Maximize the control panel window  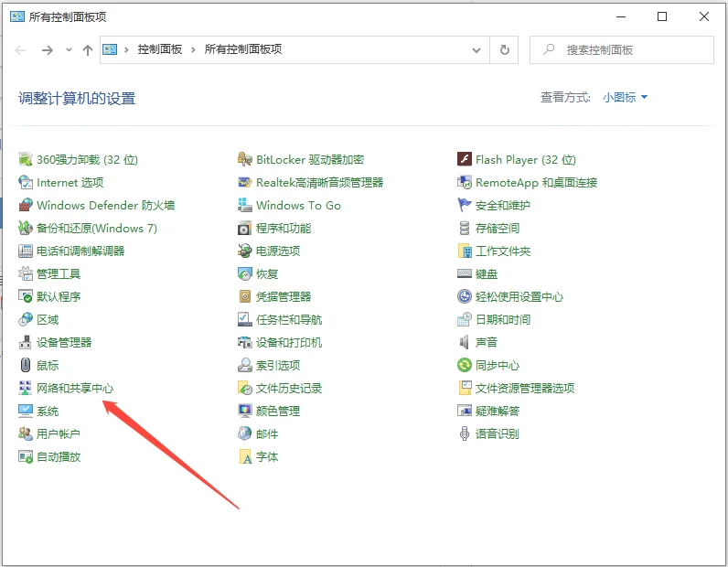(662, 16)
